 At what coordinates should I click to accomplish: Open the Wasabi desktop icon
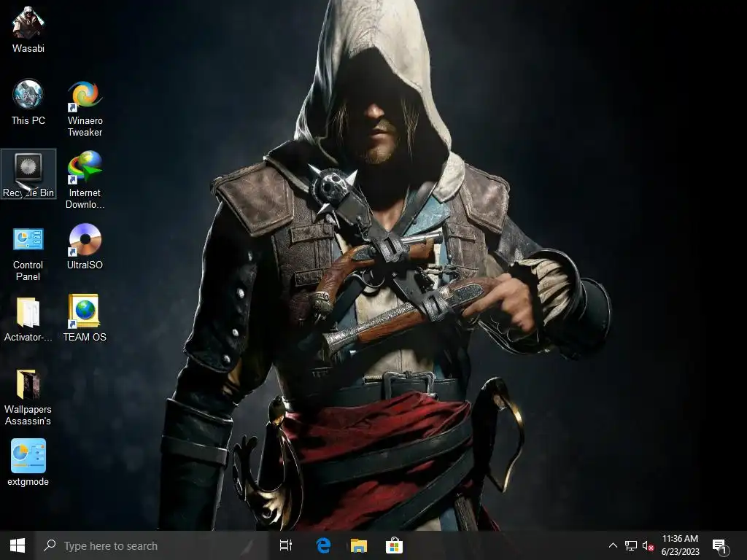[x=28, y=29]
